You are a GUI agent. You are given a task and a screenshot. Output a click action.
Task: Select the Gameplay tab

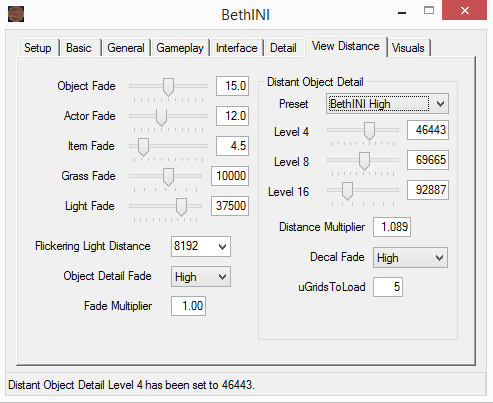point(180,48)
